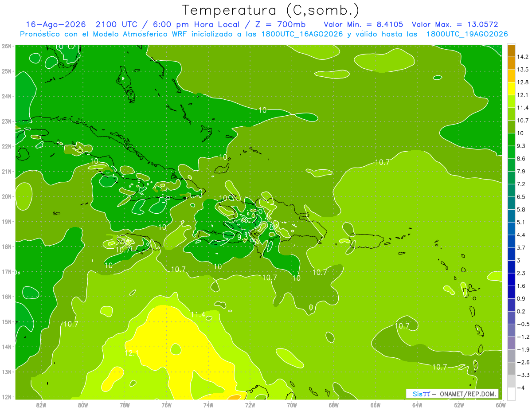The width and height of the screenshot is (532, 411).
Task: Click the "70W" longitude axis label
Action: point(292,405)
